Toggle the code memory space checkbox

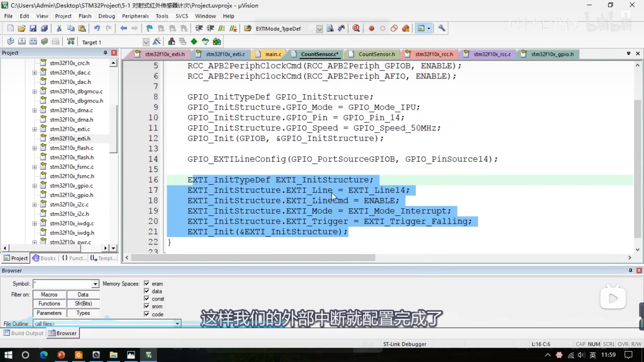pyautogui.click(x=147, y=314)
